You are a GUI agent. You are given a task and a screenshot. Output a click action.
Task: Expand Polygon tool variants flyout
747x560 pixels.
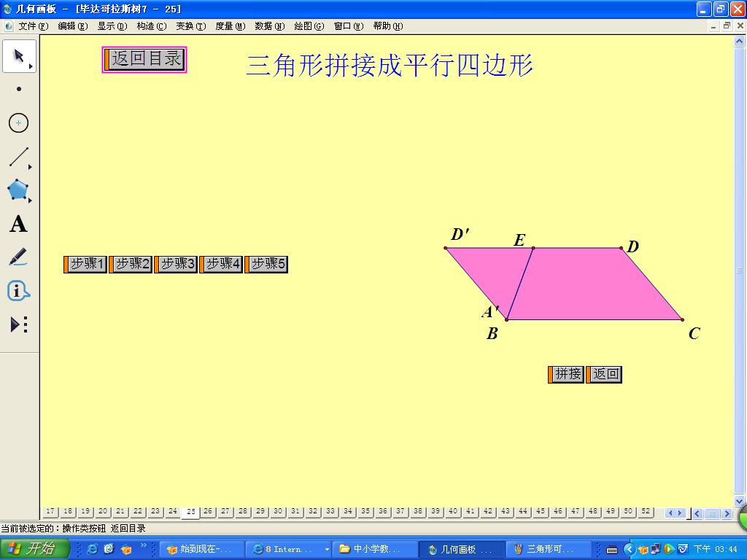[x=30, y=201]
